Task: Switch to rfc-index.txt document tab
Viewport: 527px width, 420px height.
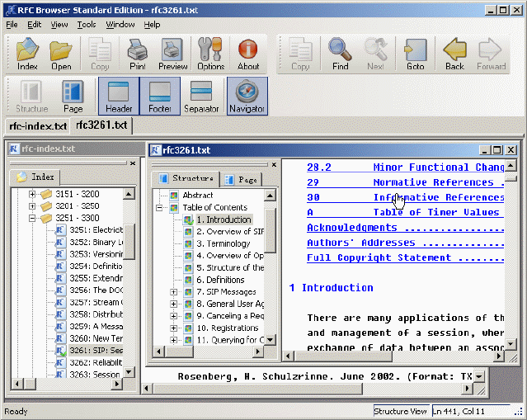Action: coord(38,126)
